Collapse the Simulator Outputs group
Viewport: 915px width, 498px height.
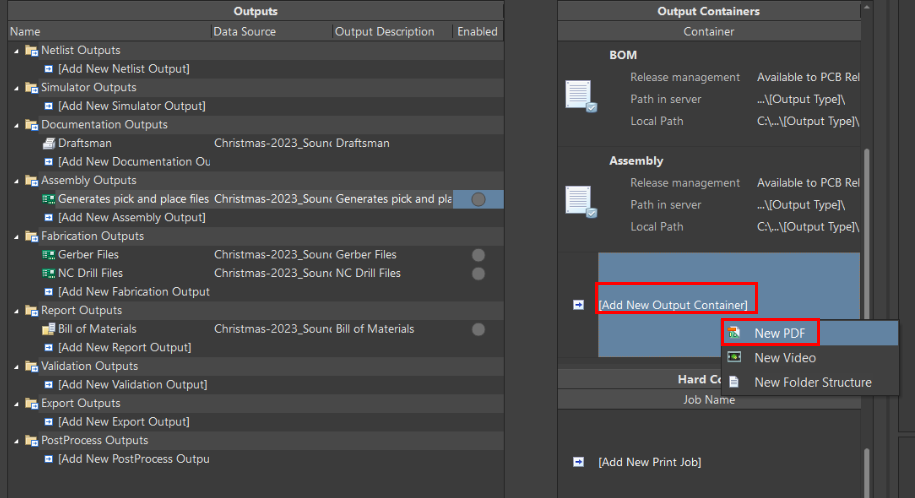pos(16,88)
